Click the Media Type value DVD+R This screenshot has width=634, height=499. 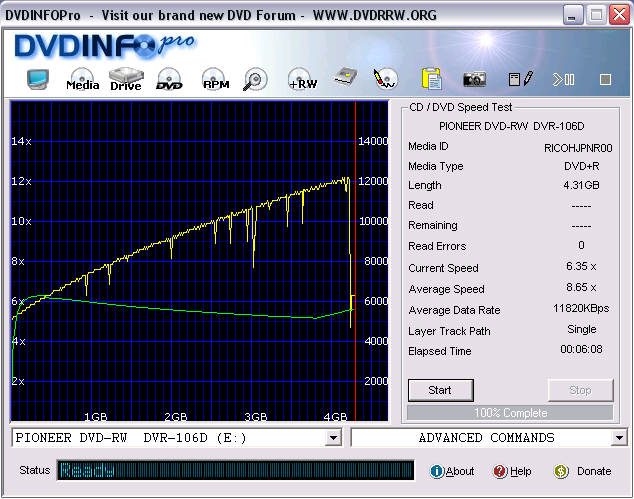[x=582, y=166]
